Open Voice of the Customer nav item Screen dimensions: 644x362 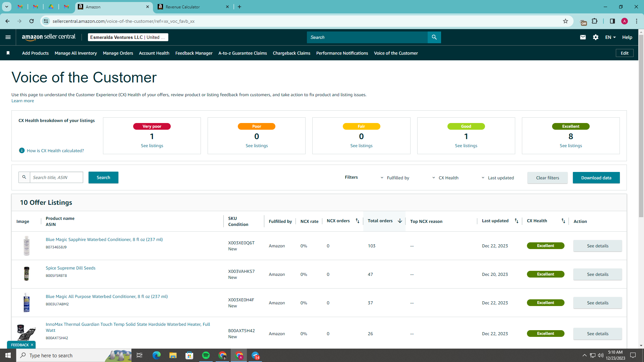click(x=396, y=53)
